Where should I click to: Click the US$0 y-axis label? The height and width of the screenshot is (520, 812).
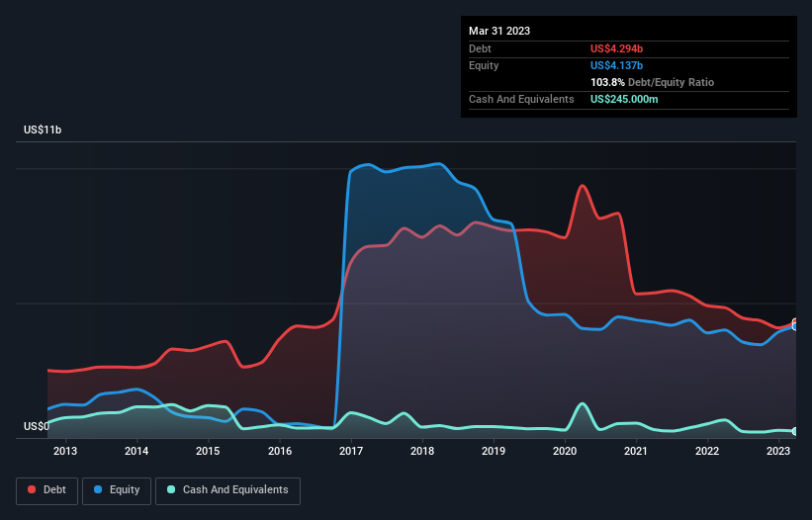[x=37, y=426]
